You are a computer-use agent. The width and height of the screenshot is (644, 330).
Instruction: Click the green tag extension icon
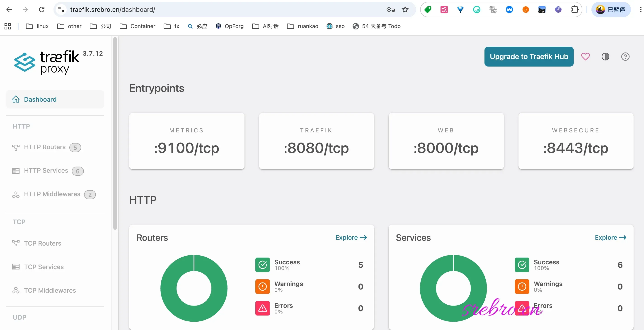(428, 10)
